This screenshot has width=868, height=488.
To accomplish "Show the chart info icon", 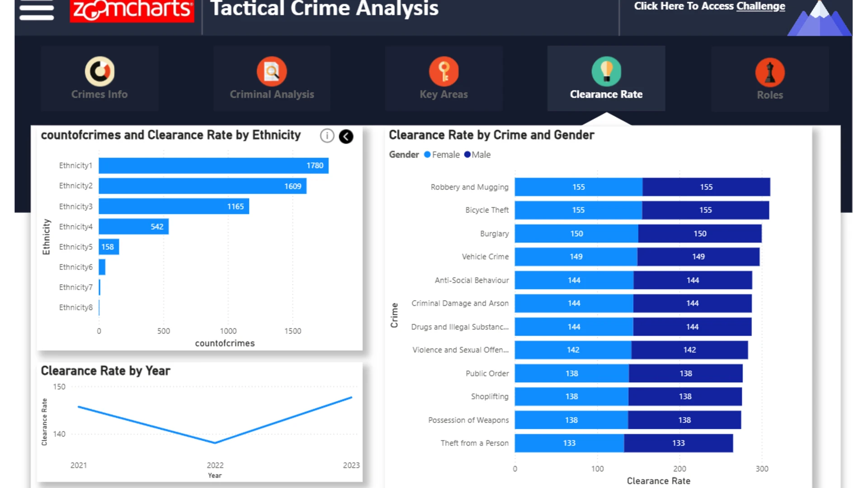I will tap(327, 136).
